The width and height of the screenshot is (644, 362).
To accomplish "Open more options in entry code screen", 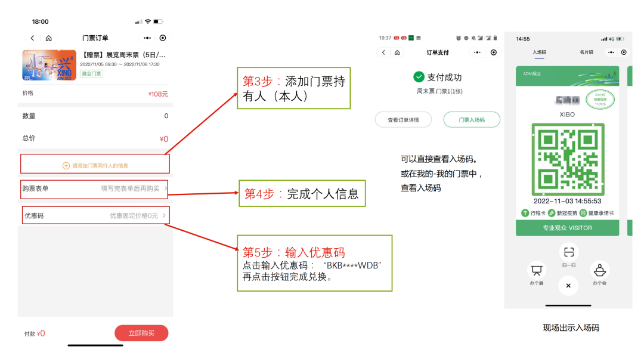I will (x=611, y=52).
